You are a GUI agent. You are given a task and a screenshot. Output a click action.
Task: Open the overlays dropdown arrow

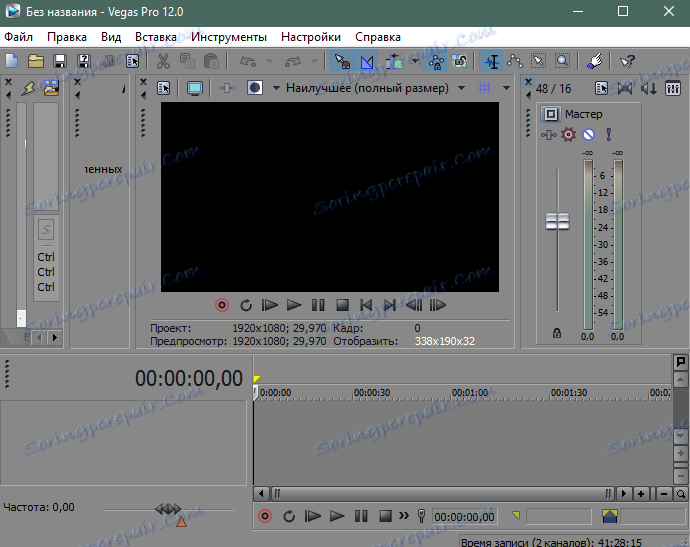(x=506, y=88)
